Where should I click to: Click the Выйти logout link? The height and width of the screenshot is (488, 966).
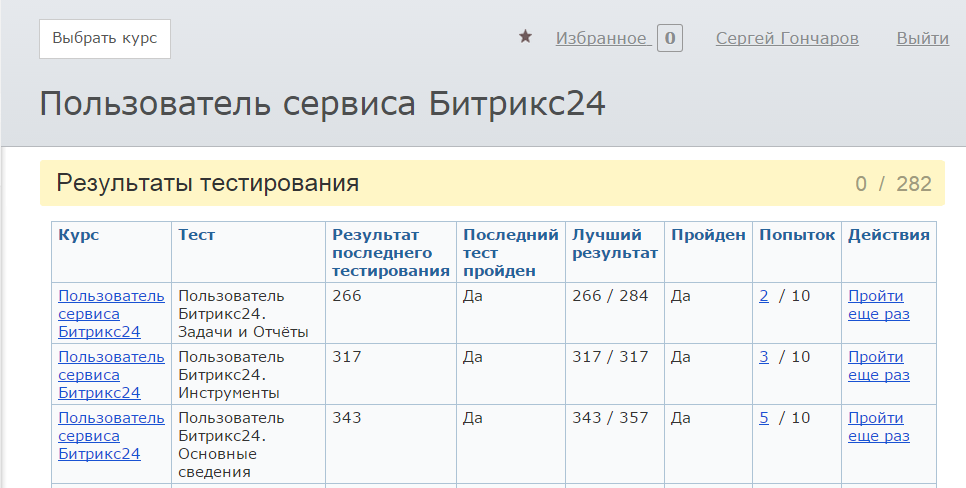[922, 38]
